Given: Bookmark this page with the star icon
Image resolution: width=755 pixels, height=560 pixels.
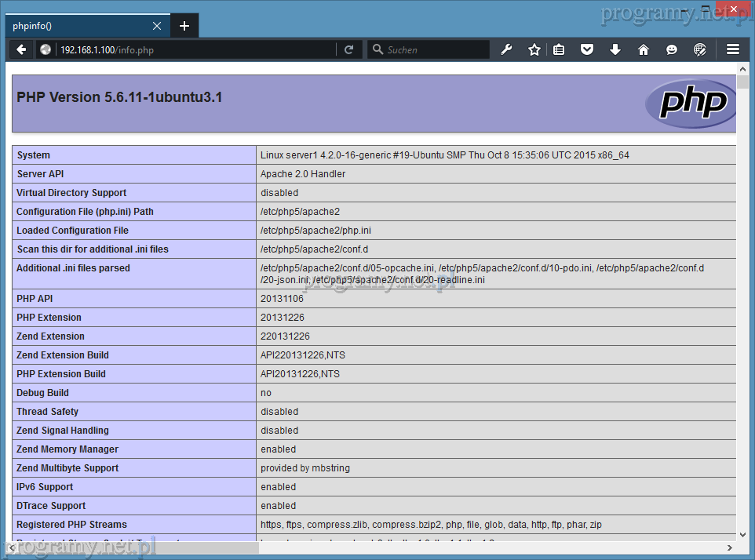Looking at the screenshot, I should (x=534, y=49).
